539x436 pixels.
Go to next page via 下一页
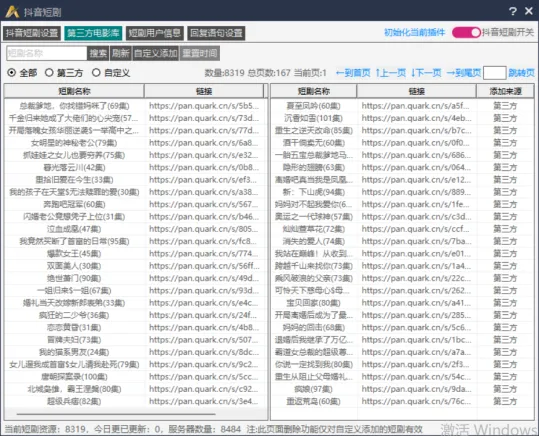pos(426,73)
